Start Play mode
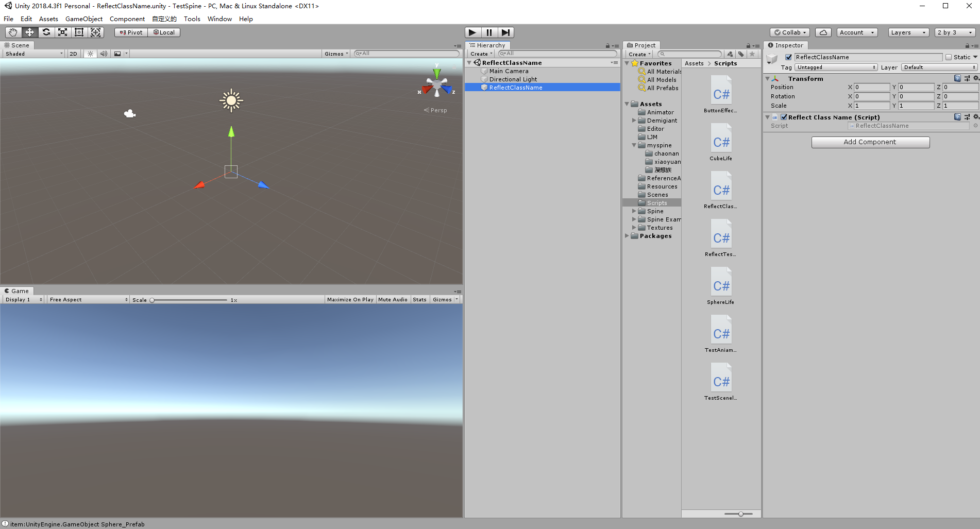The image size is (980, 529). click(472, 32)
